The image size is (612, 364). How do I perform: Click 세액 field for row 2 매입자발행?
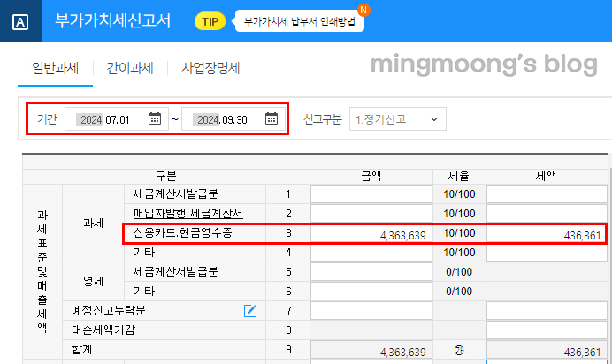[547, 214]
